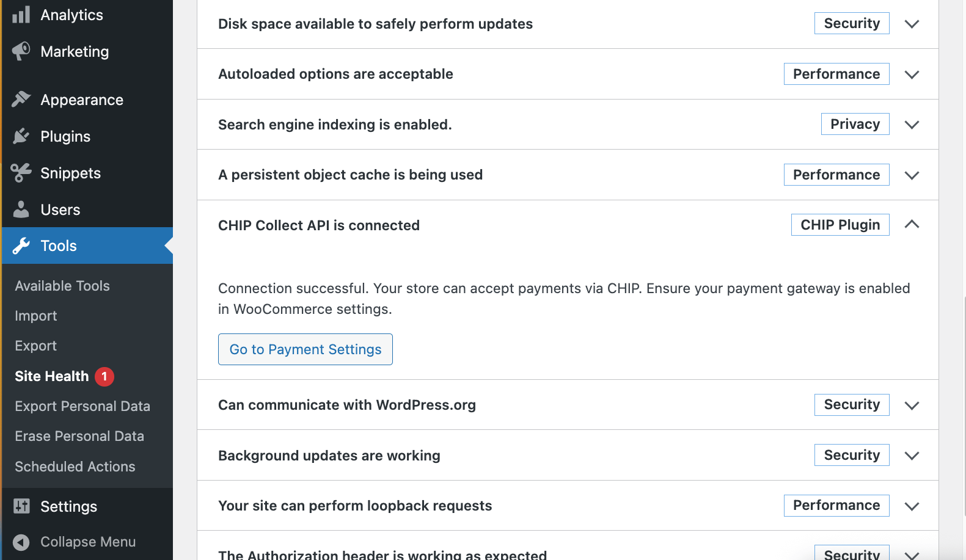This screenshot has width=966, height=560.
Task: Open Export Personal Data submenu
Action: tap(82, 406)
